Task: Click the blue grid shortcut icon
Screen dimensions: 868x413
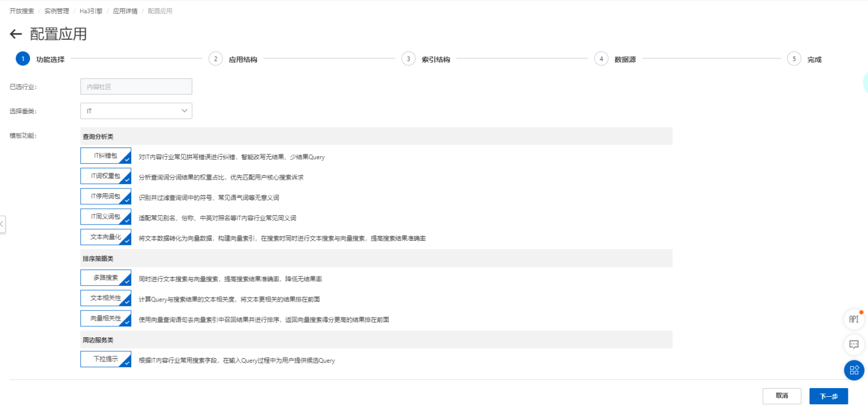Action: click(x=854, y=370)
